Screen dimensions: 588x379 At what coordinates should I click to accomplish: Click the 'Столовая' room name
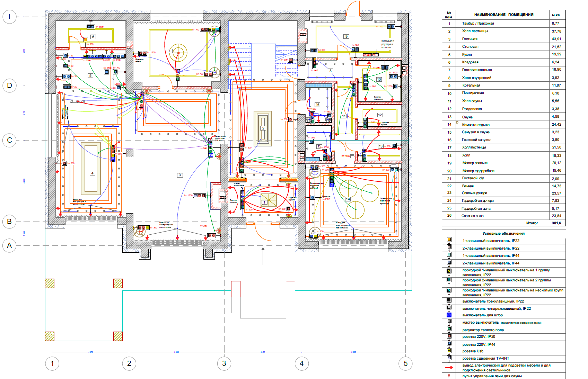tap(470, 47)
